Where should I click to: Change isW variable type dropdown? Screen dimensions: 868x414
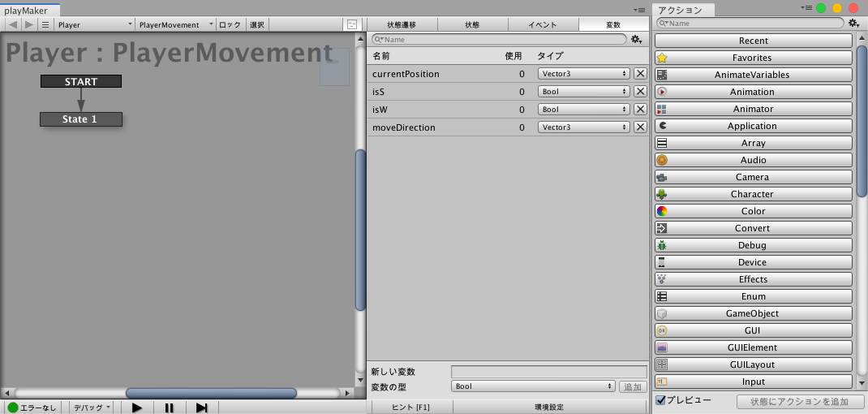(584, 109)
